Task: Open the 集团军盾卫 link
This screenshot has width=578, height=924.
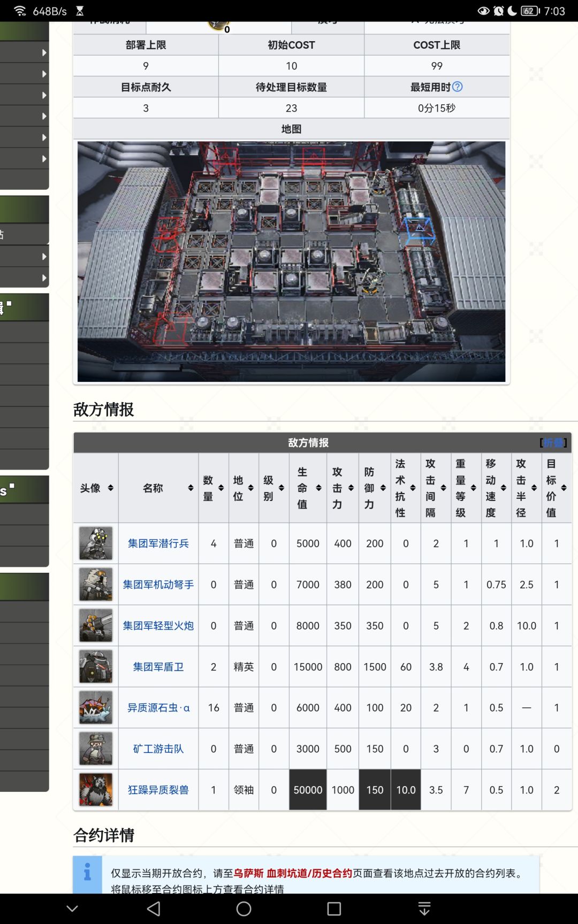Action: tap(158, 667)
